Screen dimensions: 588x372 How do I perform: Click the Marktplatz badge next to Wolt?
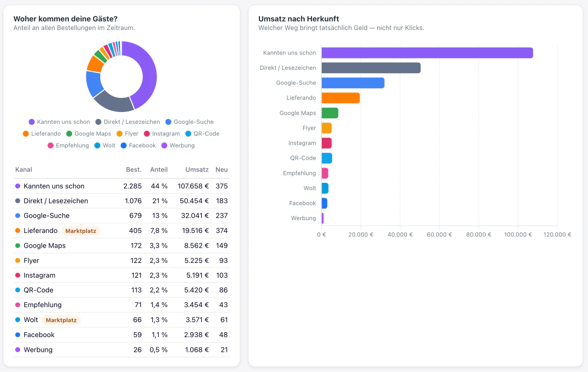tap(61, 320)
